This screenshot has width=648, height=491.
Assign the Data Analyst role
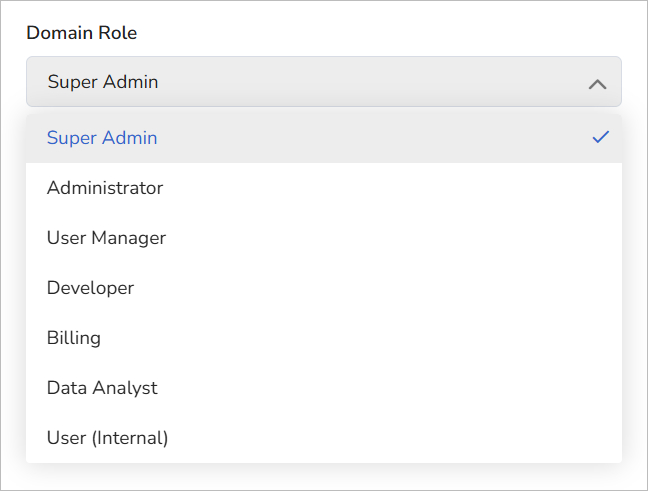point(102,388)
